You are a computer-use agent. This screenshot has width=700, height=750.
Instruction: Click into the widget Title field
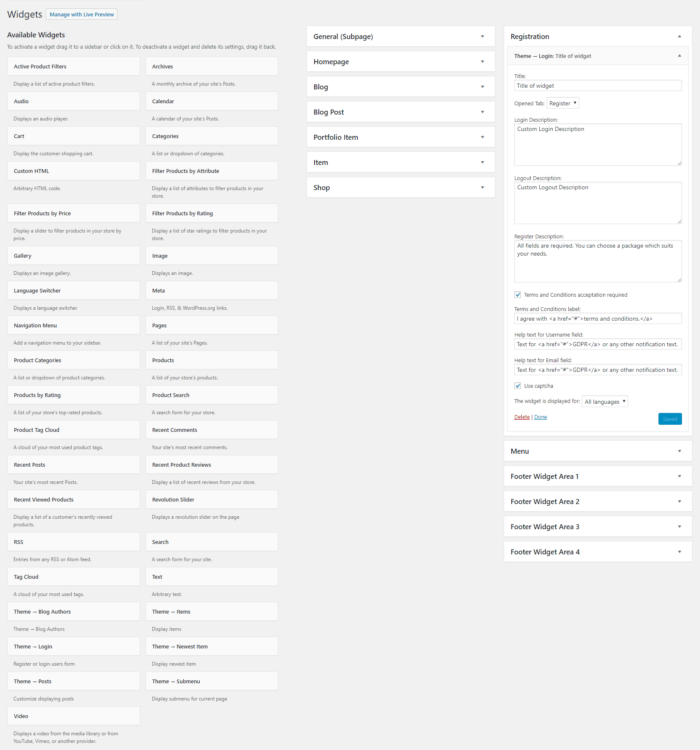click(x=598, y=86)
